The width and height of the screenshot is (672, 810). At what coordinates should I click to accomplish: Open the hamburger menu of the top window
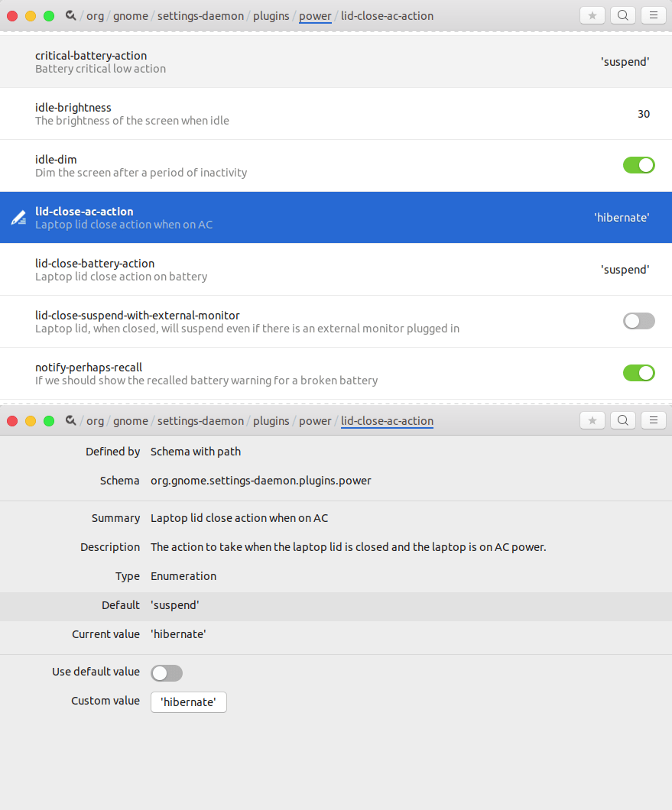[x=654, y=15]
